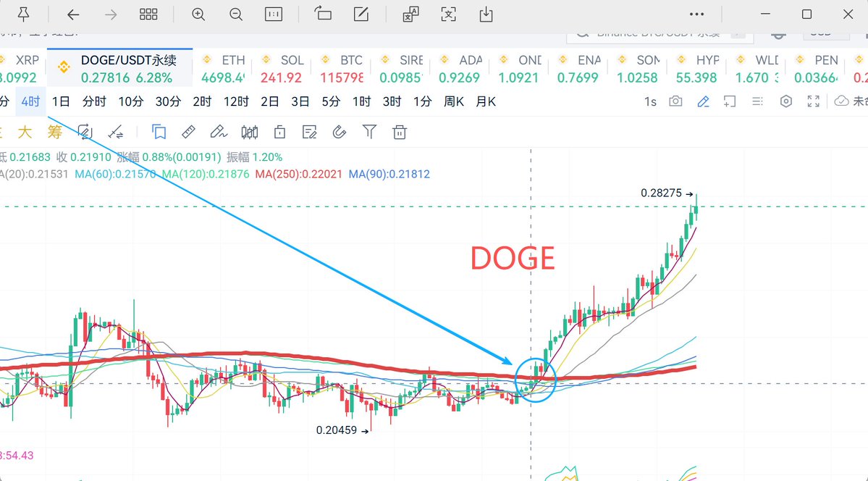868x481 pixels.
Task: Go back to the previous image
Action: coord(73,14)
